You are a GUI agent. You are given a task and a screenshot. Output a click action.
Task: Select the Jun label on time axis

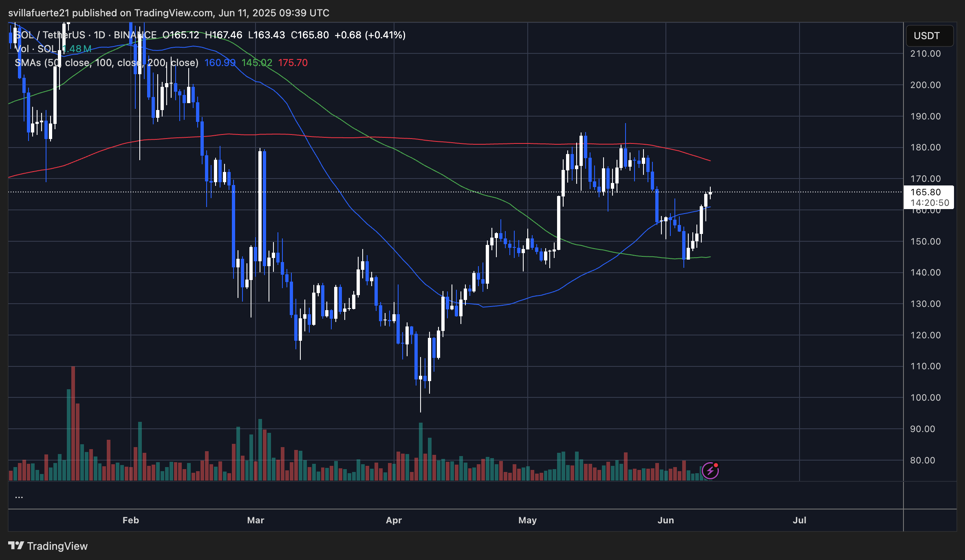point(666,520)
